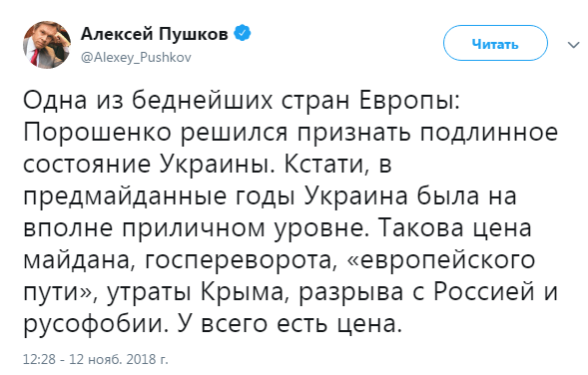Click the Читать follow button
This screenshot has width=588, height=375.
495,43
